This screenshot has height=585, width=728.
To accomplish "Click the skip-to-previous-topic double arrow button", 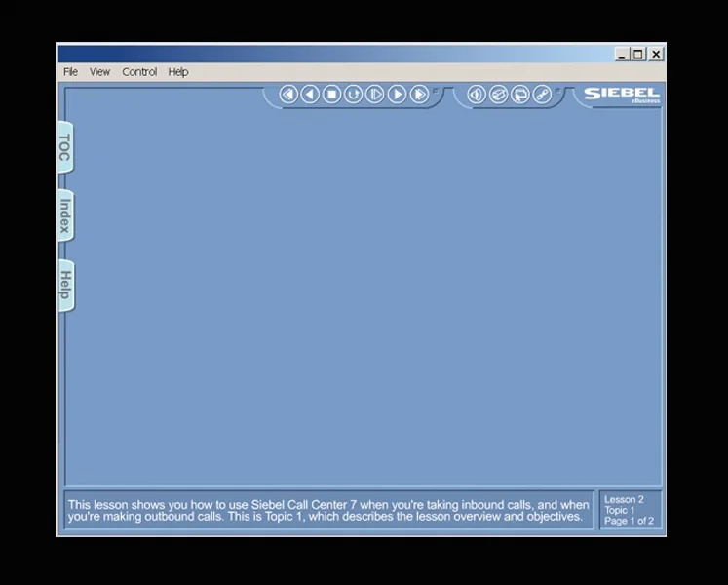I will [x=288, y=95].
